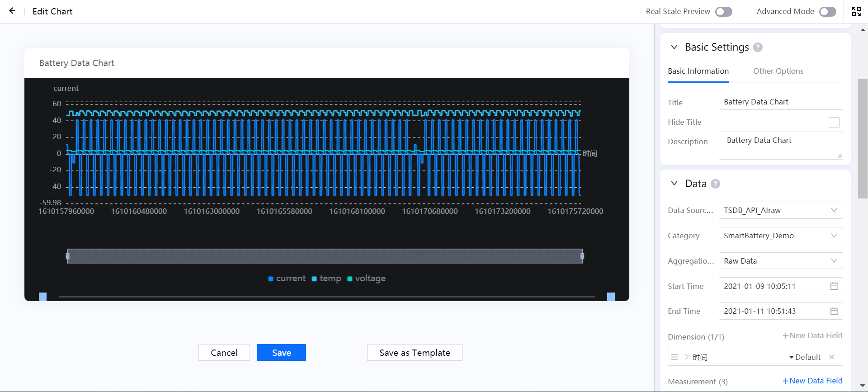
Task: Open the End Time calendar icon
Action: pos(834,311)
